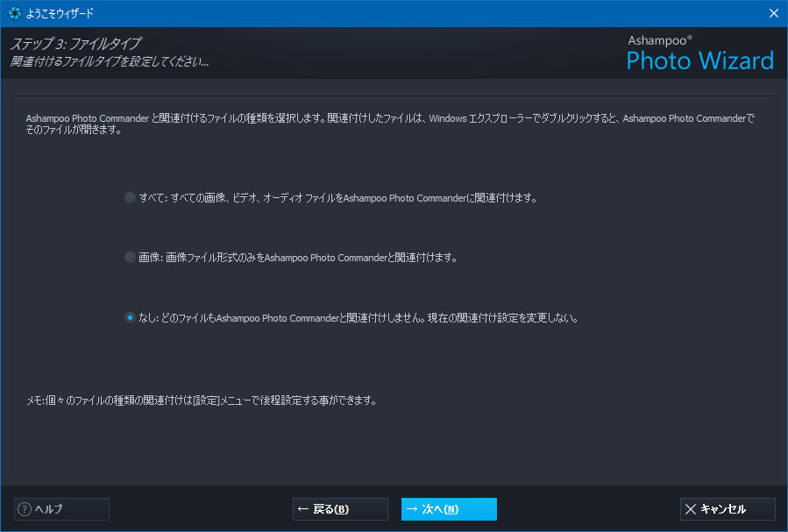The height and width of the screenshot is (532, 788).
Task: Proceed with the 次へ(N) button
Action: point(449,509)
